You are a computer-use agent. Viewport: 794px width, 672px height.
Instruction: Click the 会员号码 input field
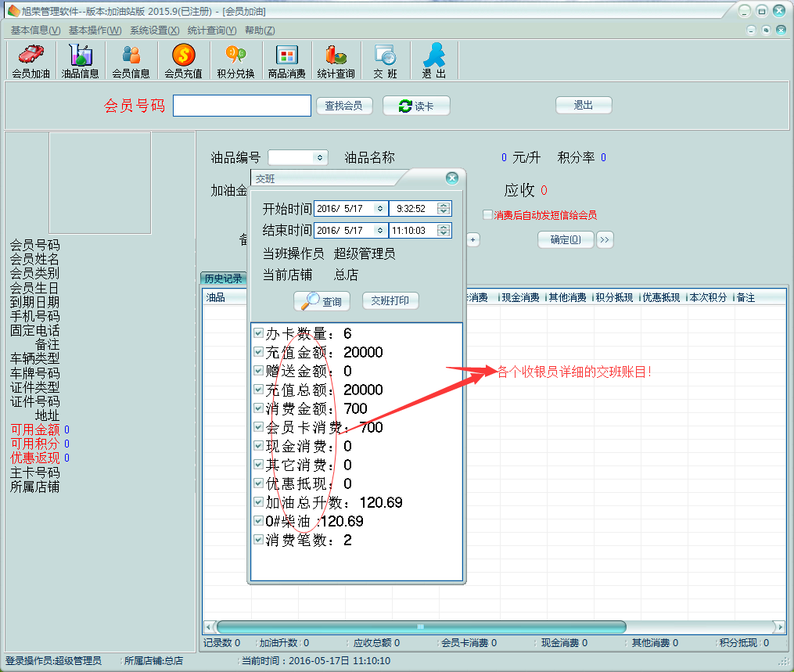click(242, 106)
